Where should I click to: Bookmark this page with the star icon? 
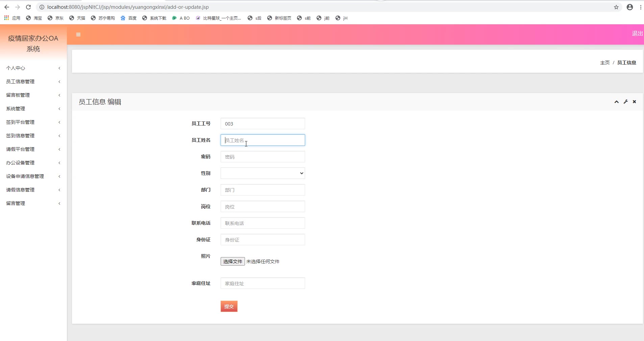coord(616,7)
